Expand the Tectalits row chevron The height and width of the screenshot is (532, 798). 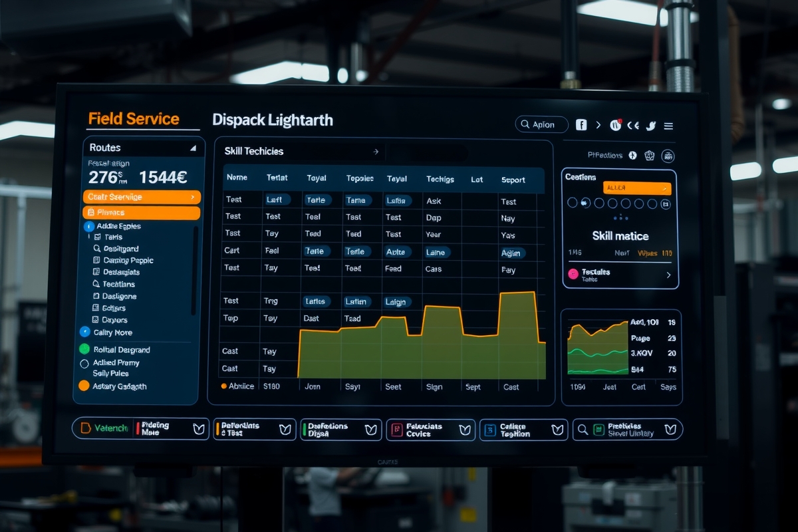pyautogui.click(x=668, y=275)
